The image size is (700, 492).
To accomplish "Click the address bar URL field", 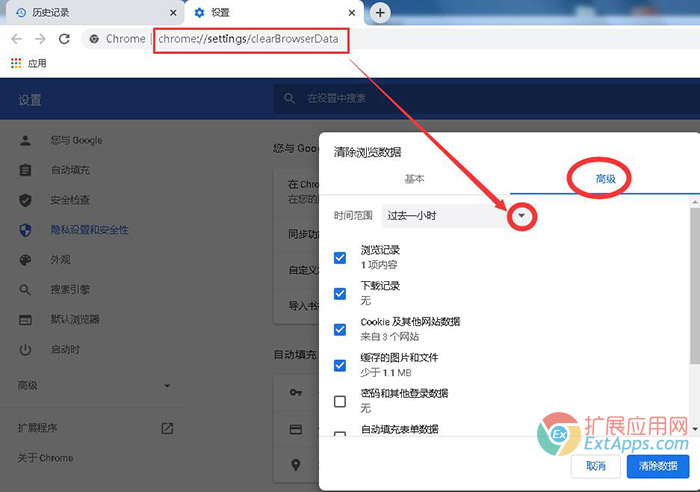I will [249, 39].
